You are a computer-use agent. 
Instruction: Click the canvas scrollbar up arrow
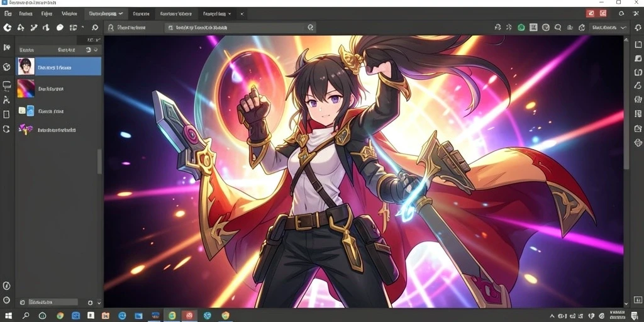626,40
